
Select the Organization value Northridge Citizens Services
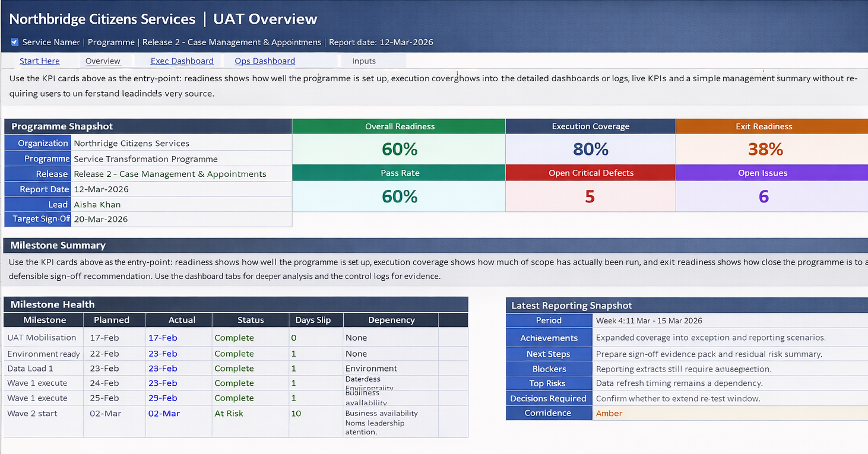[x=181, y=143]
